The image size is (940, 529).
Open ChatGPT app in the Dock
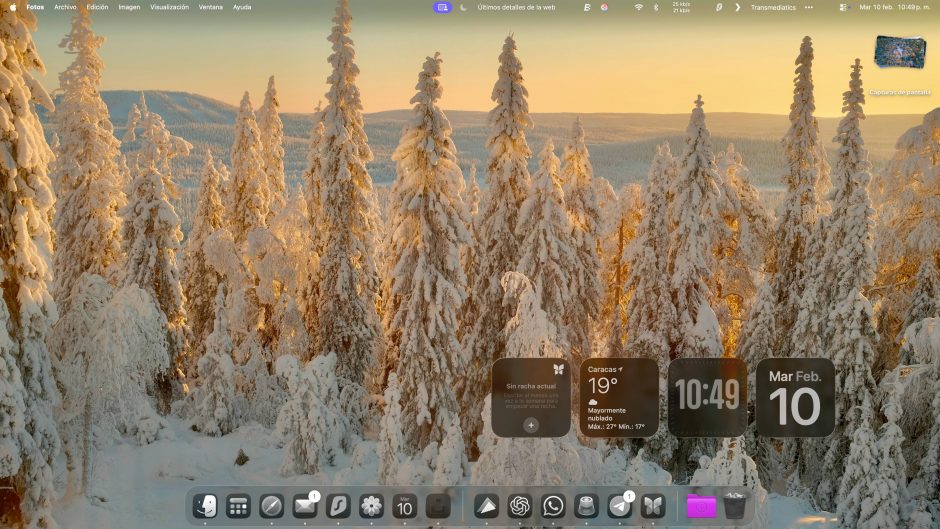click(519, 506)
